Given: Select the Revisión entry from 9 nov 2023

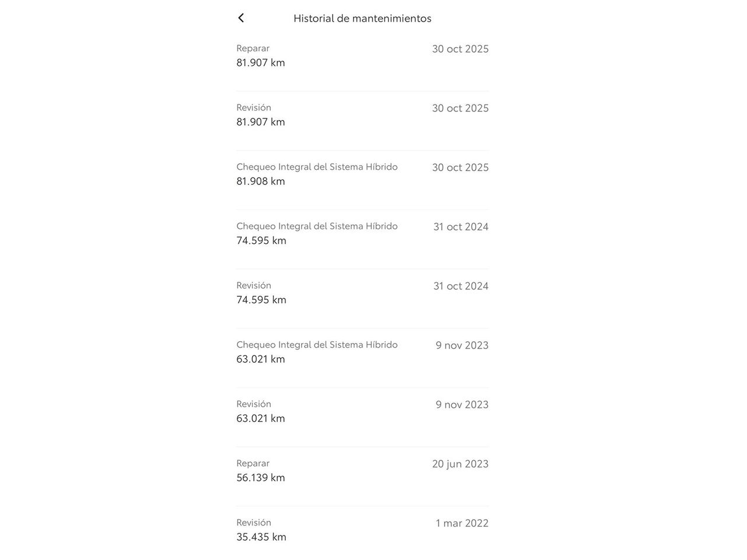Looking at the screenshot, I should click(x=362, y=411).
